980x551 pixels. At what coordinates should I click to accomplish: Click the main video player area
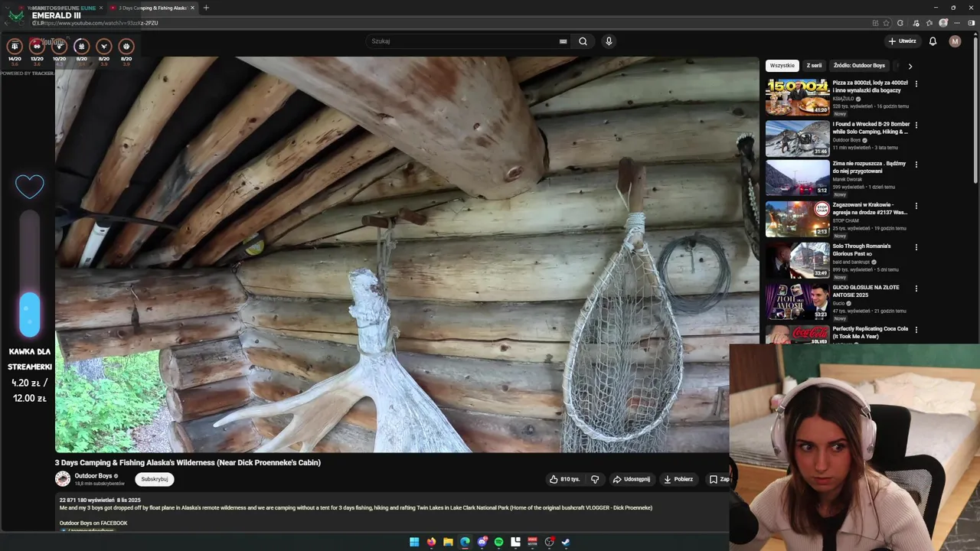point(407,254)
